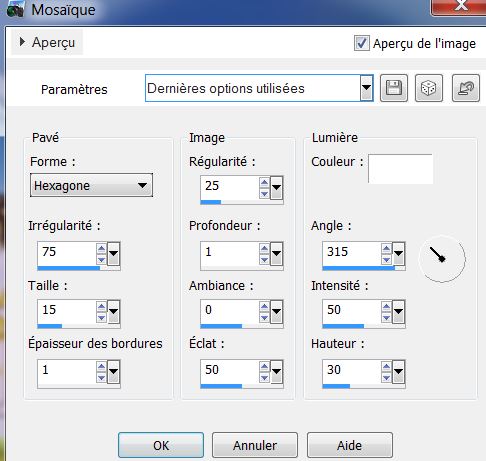Image resolution: width=486 pixels, height=461 pixels.
Task: Click the randomize parameters dice icon
Action: [429, 88]
